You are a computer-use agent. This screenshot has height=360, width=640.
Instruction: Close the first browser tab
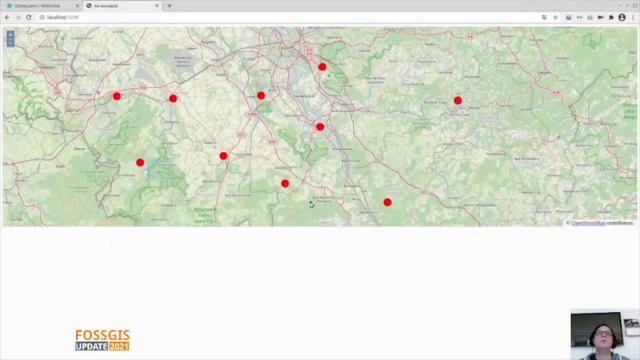pos(77,6)
